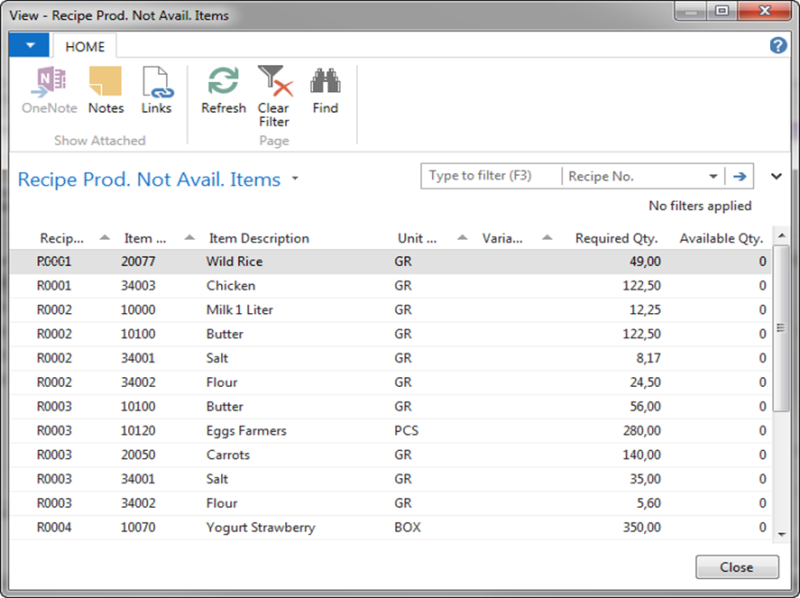This screenshot has width=800, height=598.
Task: Close the Recipe items window
Action: [x=736, y=567]
